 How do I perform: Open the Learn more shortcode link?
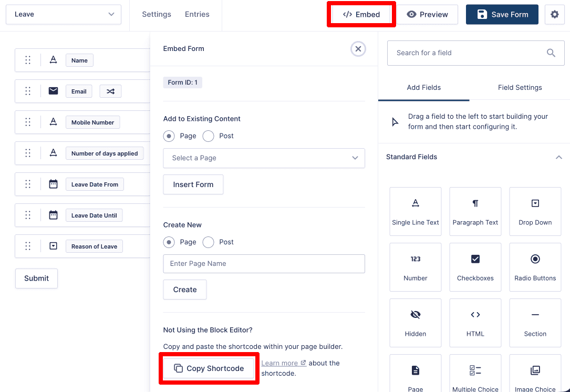pyautogui.click(x=284, y=363)
